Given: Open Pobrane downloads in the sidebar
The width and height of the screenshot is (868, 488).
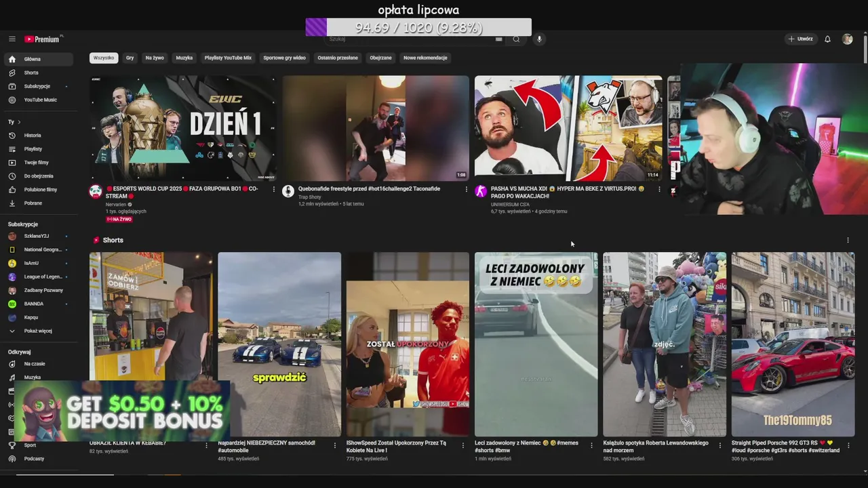Looking at the screenshot, I should pos(38,203).
